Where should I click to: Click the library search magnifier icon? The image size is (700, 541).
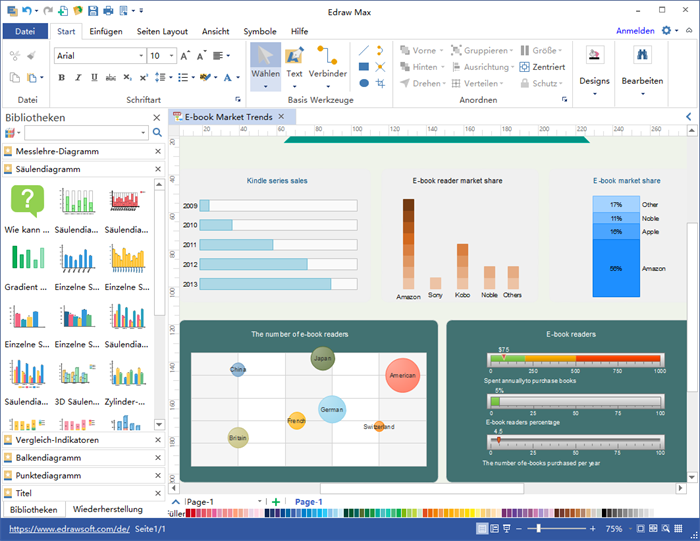pyautogui.click(x=157, y=133)
